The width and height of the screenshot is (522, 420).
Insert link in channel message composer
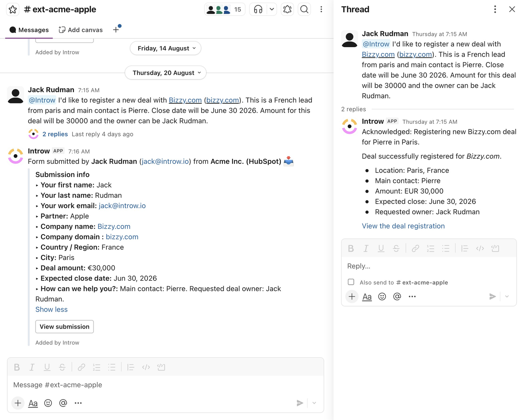(x=82, y=367)
